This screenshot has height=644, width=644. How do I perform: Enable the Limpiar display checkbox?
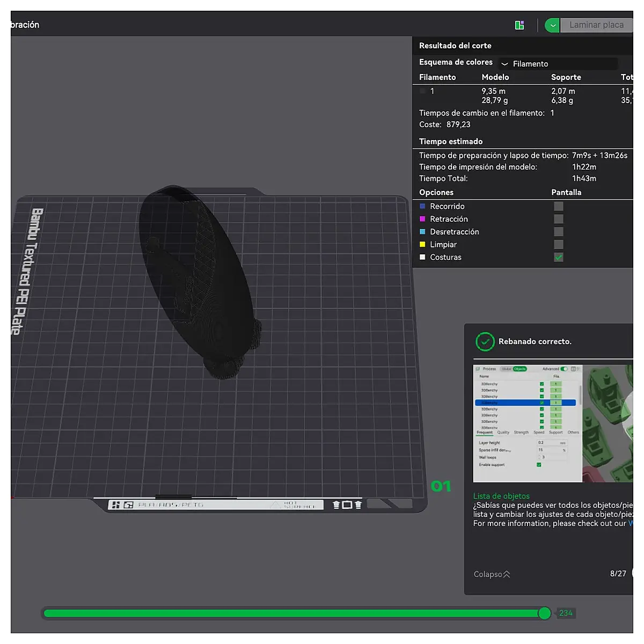point(559,245)
